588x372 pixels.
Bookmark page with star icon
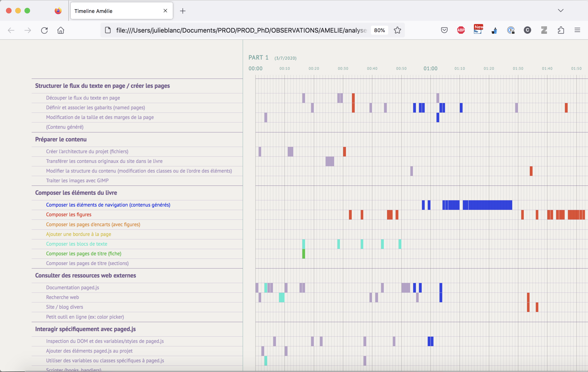[x=397, y=30]
